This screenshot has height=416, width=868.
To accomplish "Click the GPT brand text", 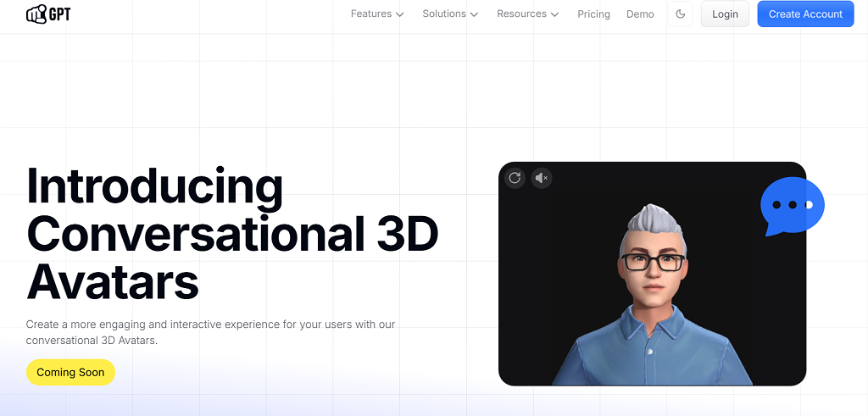I will [x=59, y=14].
